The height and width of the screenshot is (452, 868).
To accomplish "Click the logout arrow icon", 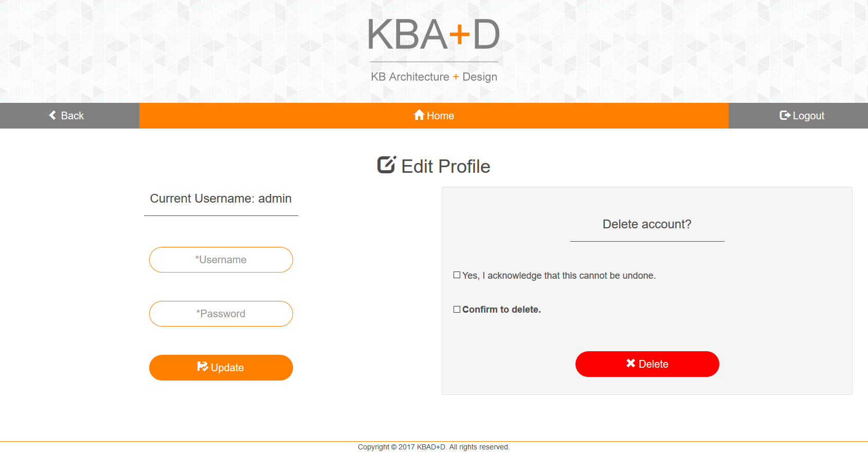I will point(785,115).
